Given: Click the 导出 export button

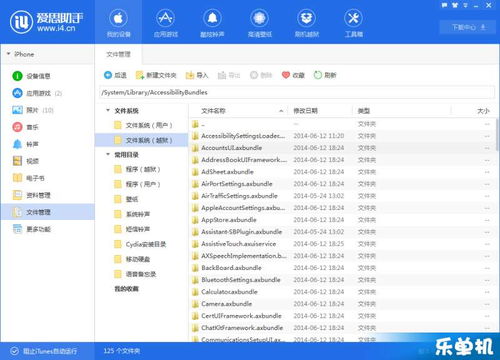Looking at the screenshot, I should click(229, 75).
